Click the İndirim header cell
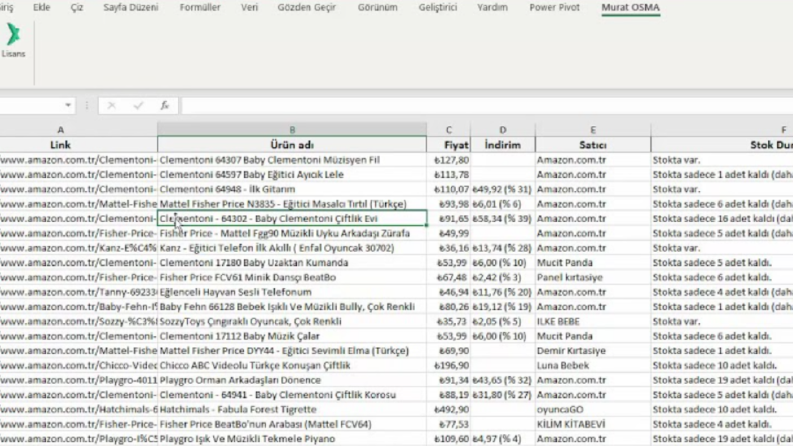The width and height of the screenshot is (793, 446). click(503, 145)
